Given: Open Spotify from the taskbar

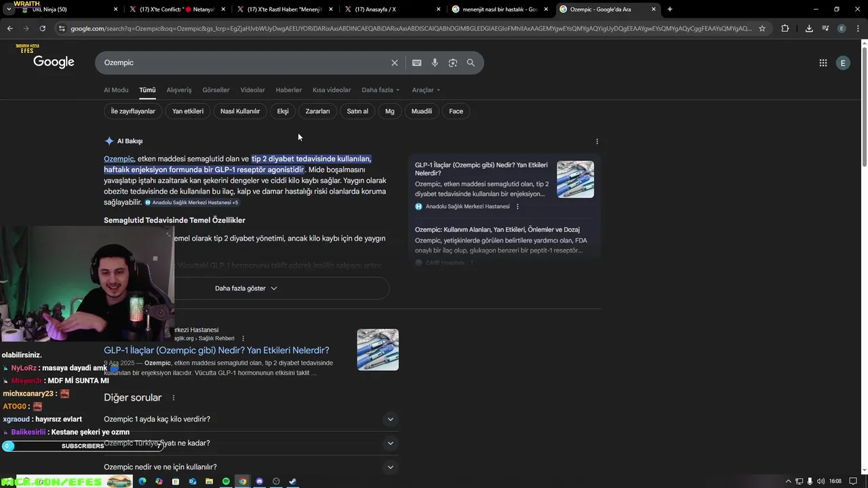Looking at the screenshot, I should click(226, 481).
